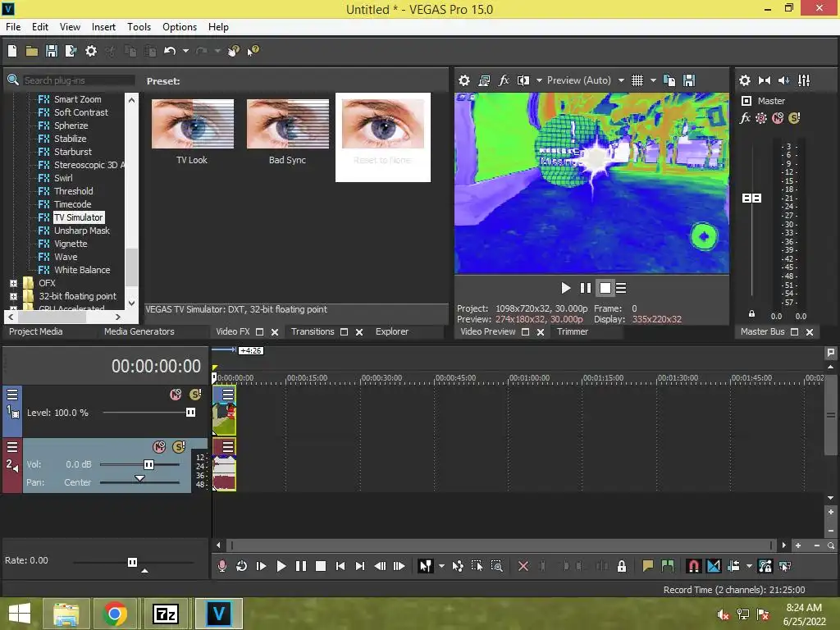Mute video track 1
The height and width of the screenshot is (630, 840).
[x=176, y=395]
